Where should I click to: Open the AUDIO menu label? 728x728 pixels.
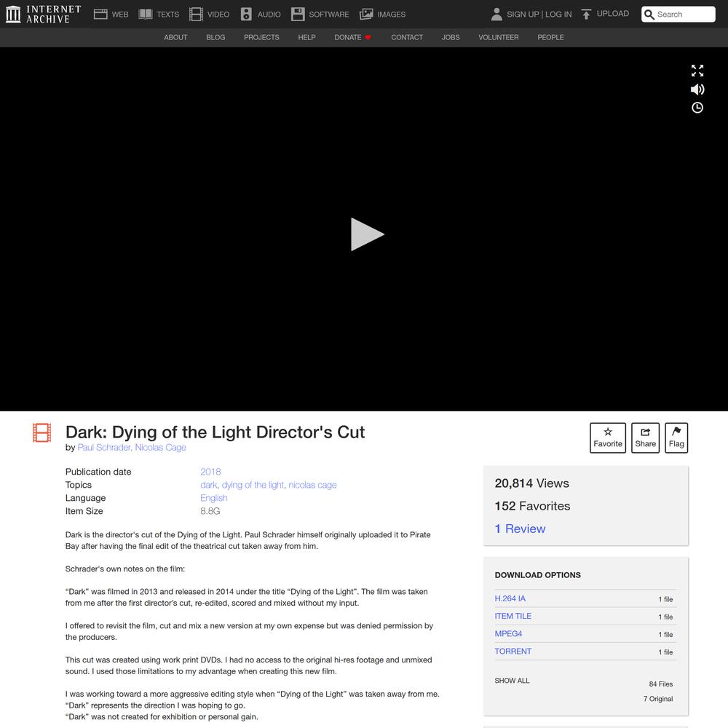pos(269,15)
